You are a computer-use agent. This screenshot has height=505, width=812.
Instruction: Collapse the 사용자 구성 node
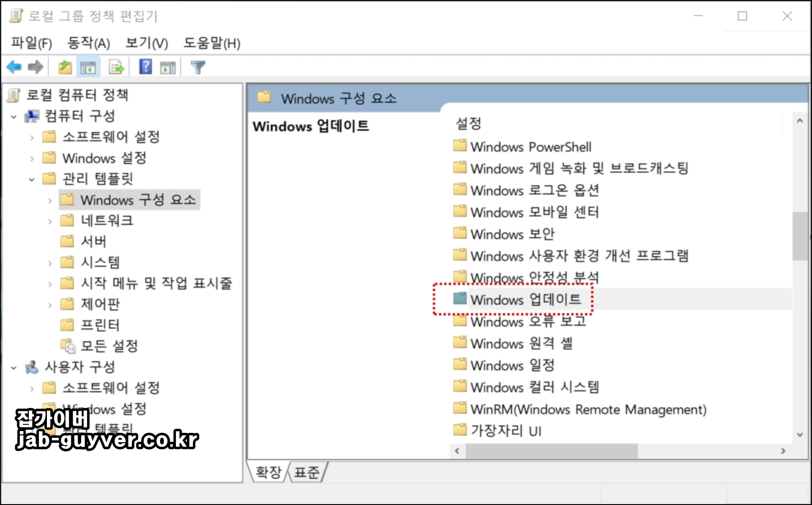pos(14,368)
